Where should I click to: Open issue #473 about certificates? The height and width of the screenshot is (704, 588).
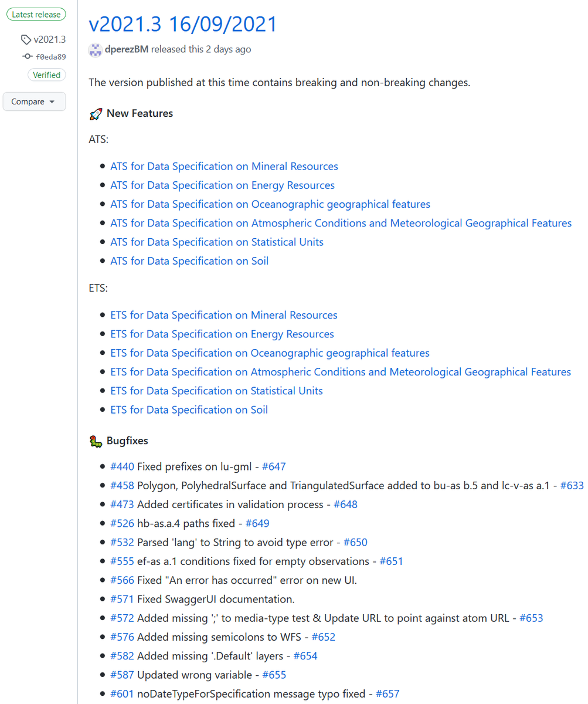click(123, 505)
